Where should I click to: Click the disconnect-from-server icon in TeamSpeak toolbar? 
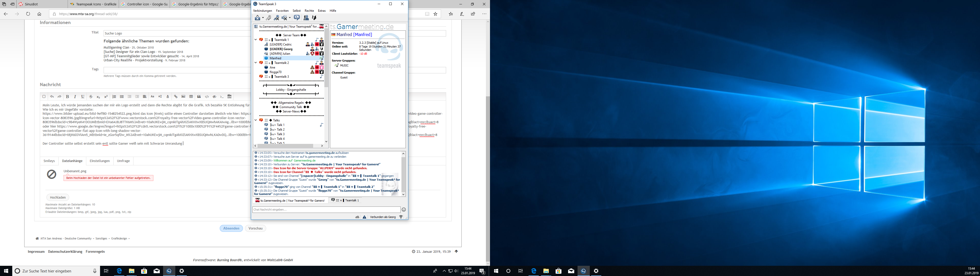coord(258,18)
